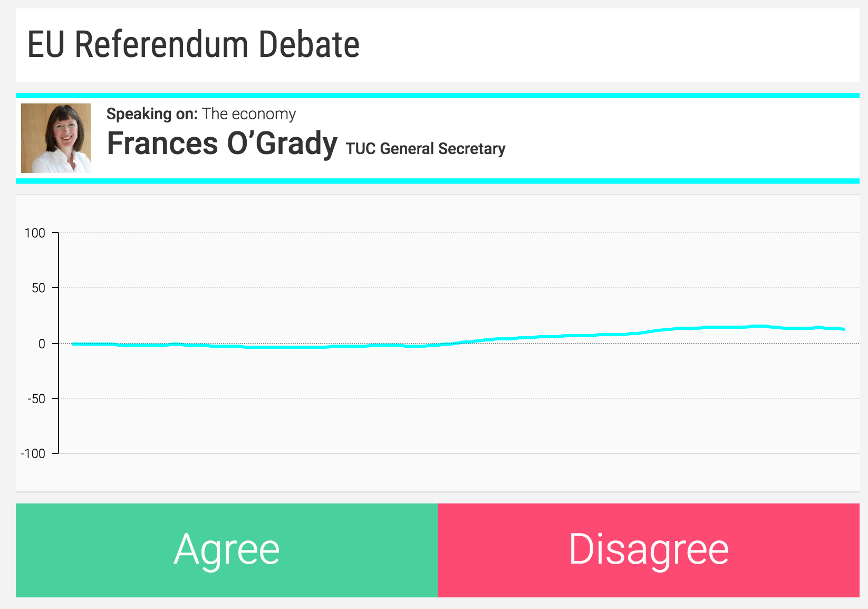Screen dimensions: 868x609
Task: Click the vertical axis line of the chart
Action: (x=59, y=369)
